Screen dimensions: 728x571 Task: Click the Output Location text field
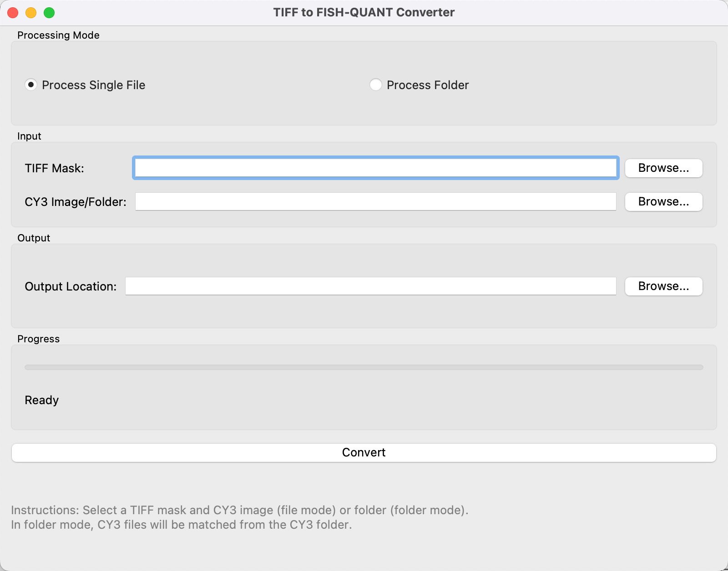(371, 286)
